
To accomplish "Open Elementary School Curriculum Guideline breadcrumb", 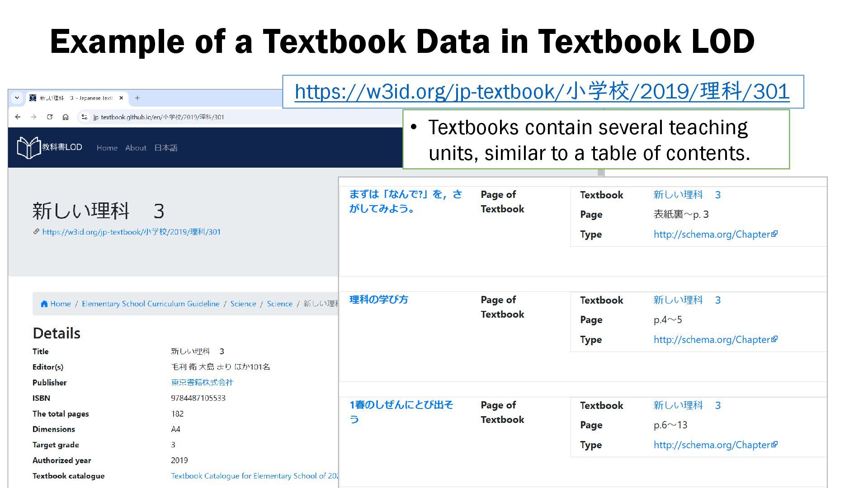I will click(151, 304).
